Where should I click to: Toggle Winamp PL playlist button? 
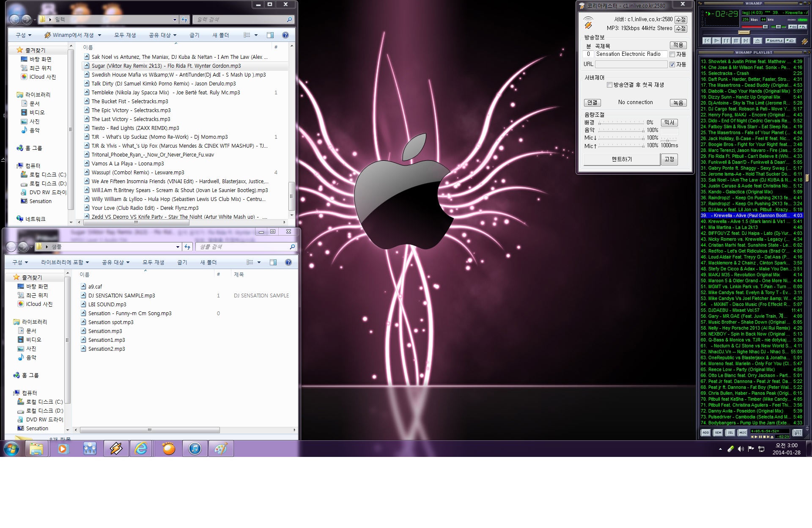pyautogui.click(x=803, y=27)
